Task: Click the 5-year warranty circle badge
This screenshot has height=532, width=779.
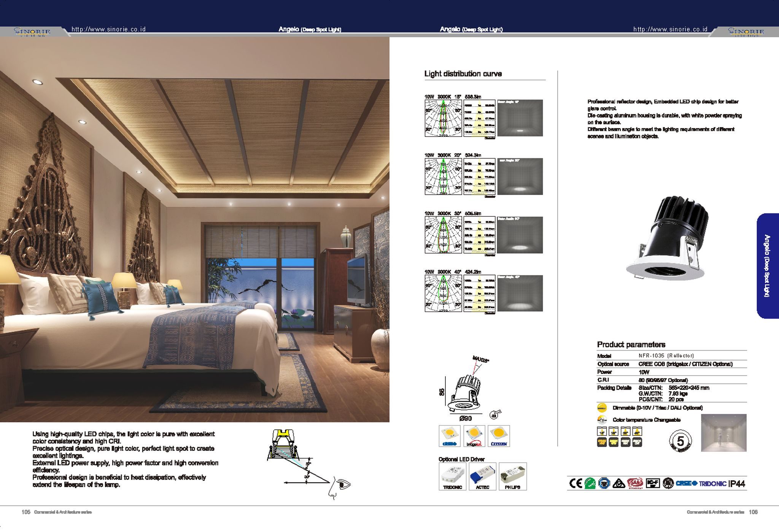Action: 680,441
